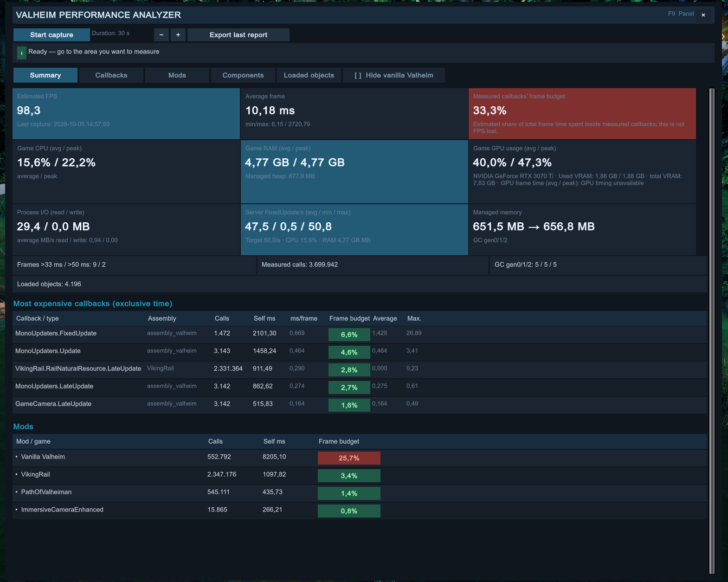Click the Game RAM 4,77 GB card
This screenshot has width=728, height=582.
[354, 172]
